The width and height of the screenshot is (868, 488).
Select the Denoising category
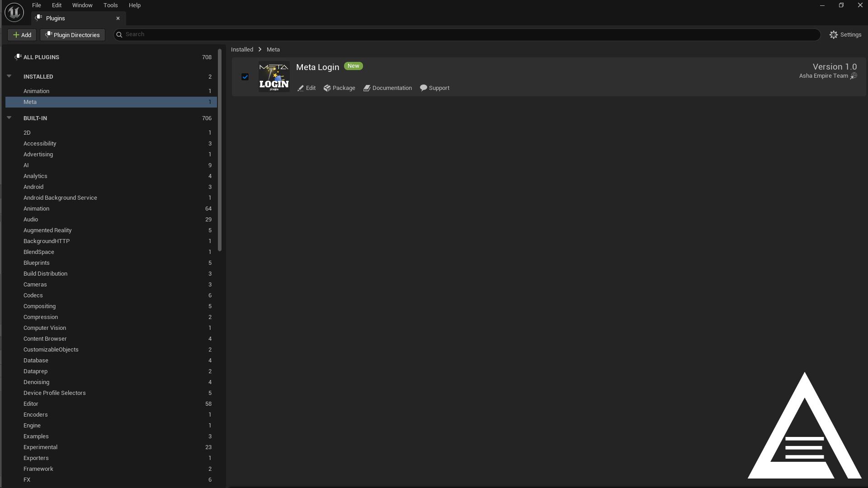pyautogui.click(x=111, y=382)
